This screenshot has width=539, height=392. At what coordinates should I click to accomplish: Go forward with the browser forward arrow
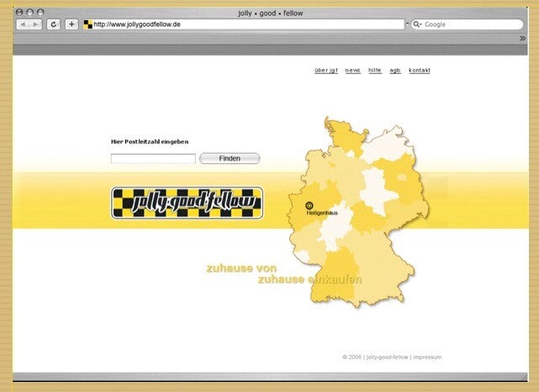pyautogui.click(x=35, y=24)
